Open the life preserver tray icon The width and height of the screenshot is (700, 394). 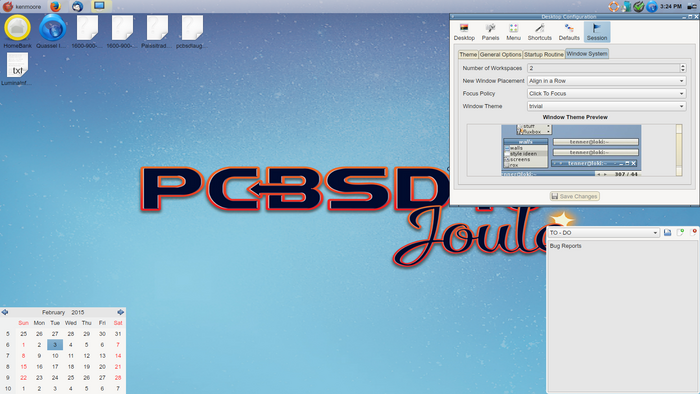pos(614,6)
